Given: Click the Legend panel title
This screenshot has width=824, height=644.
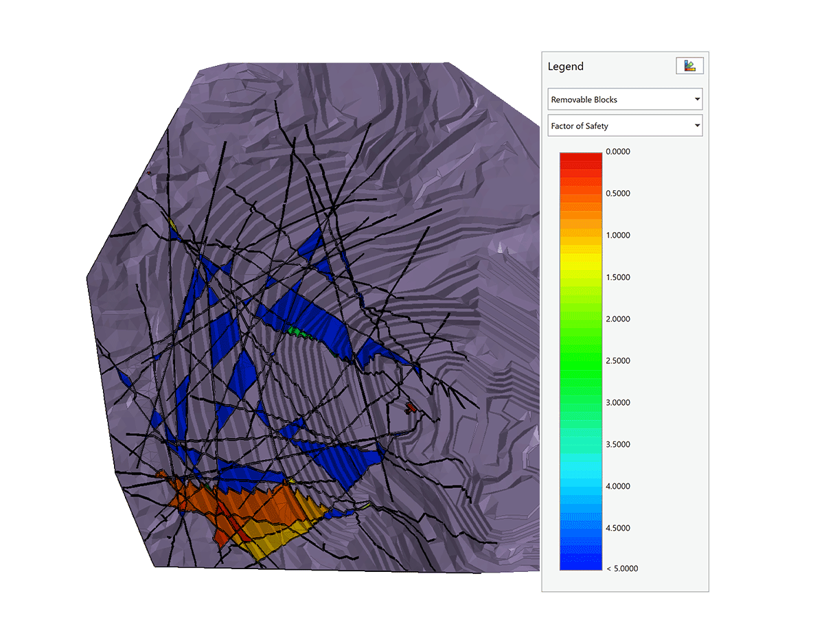Looking at the screenshot, I should tap(566, 67).
